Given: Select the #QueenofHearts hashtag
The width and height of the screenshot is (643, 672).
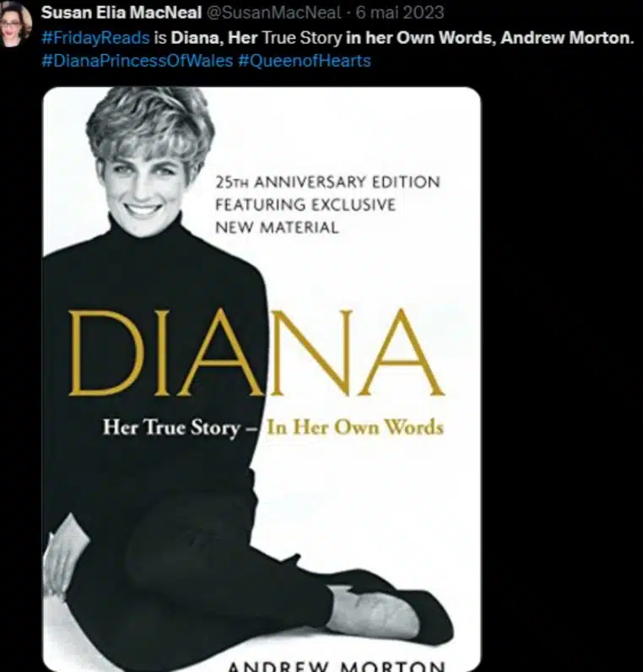Looking at the screenshot, I should 304,61.
